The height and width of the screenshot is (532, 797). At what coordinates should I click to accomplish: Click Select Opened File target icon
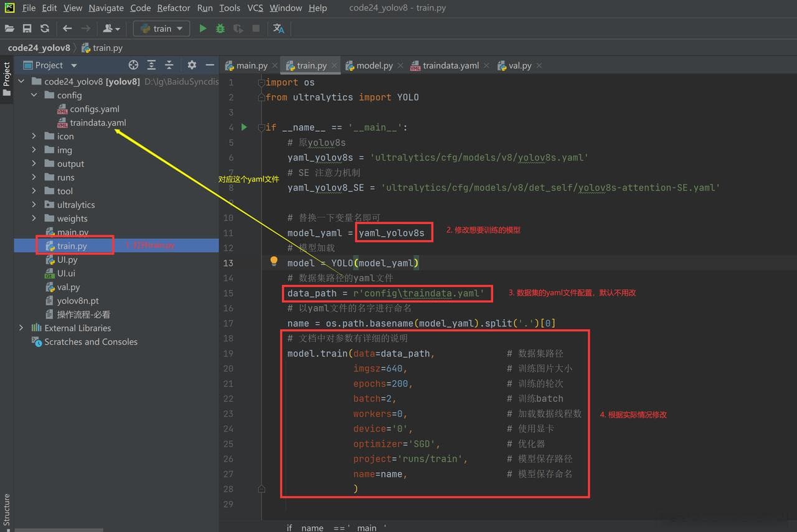[133, 65]
